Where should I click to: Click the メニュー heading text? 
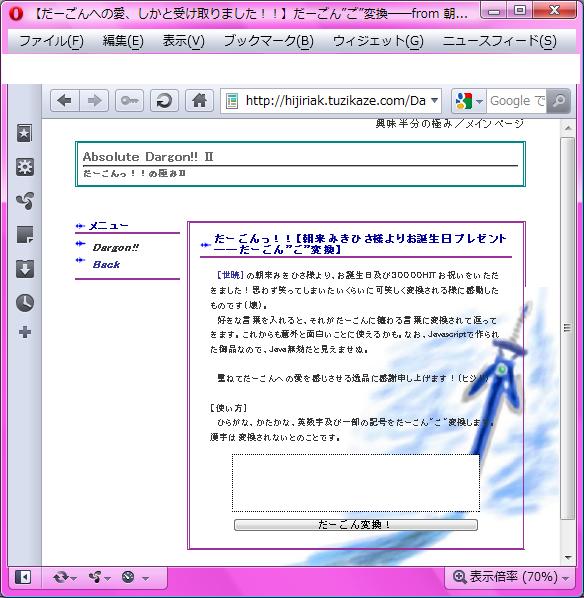(108, 226)
